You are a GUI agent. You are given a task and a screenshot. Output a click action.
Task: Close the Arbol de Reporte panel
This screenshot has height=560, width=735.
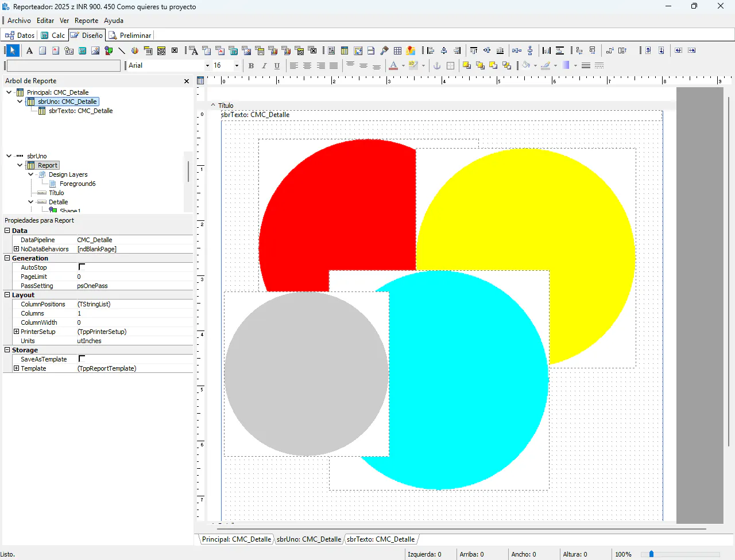(187, 81)
